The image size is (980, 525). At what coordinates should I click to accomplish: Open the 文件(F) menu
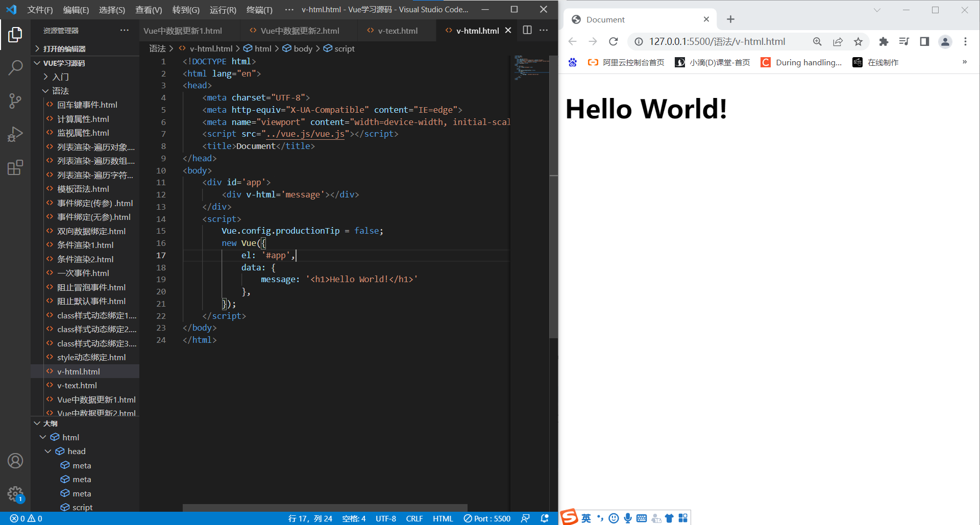pos(40,10)
